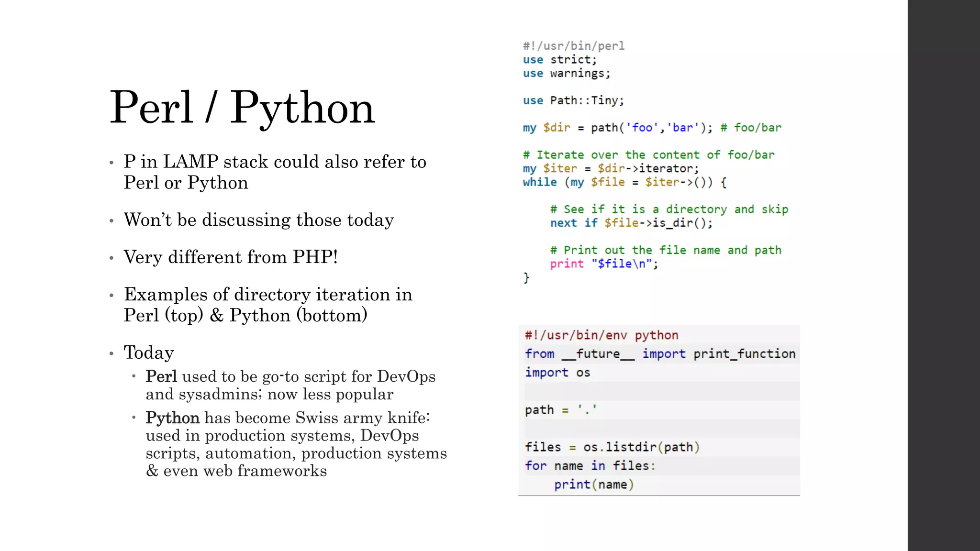This screenshot has width=980, height=551.
Task: Click the Perl line 'print "$file\n";'
Action: [x=604, y=264]
